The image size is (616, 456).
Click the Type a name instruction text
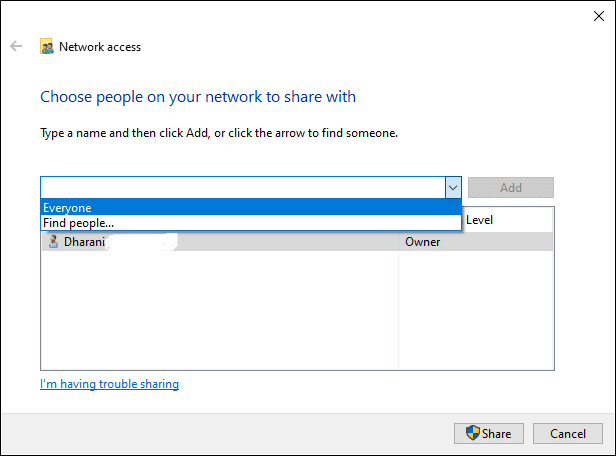tap(219, 132)
